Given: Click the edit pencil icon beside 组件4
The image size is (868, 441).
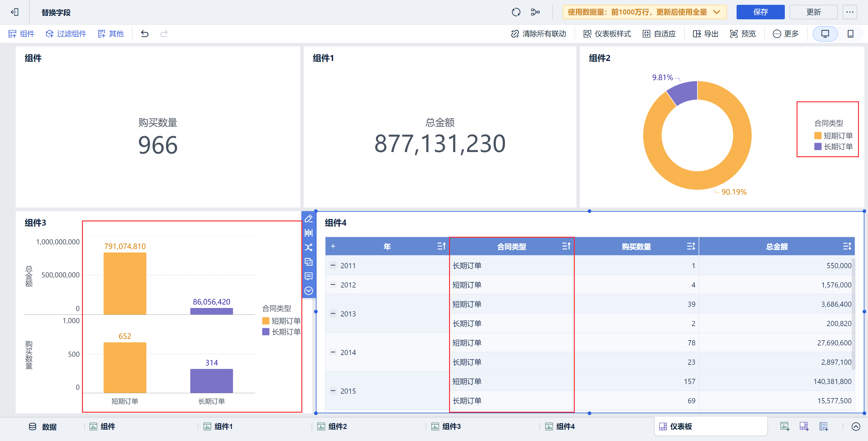Looking at the screenshot, I should tap(308, 219).
